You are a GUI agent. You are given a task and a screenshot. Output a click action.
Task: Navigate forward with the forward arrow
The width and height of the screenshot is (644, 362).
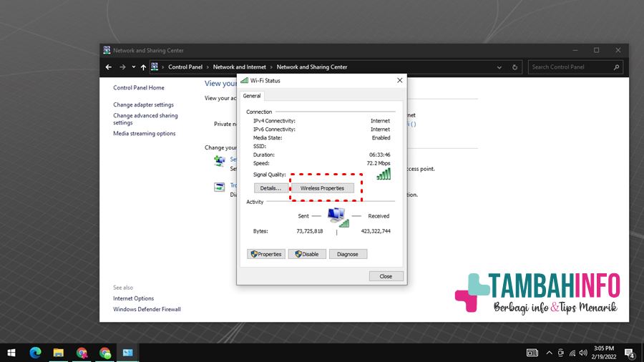coord(122,67)
